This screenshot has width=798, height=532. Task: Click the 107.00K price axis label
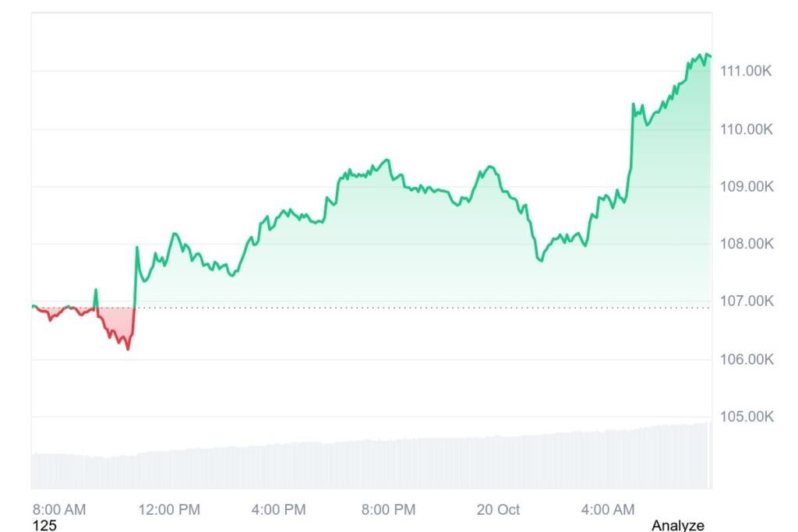[746, 301]
